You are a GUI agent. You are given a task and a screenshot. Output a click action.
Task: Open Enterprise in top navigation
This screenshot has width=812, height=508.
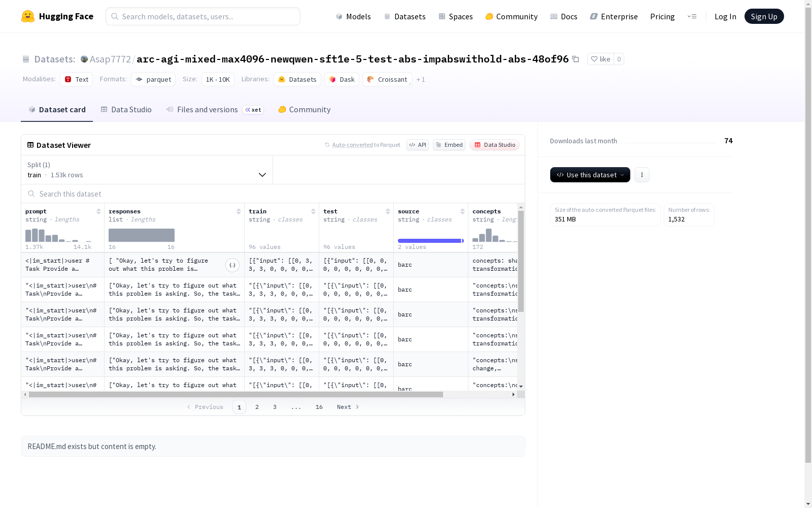614,16
